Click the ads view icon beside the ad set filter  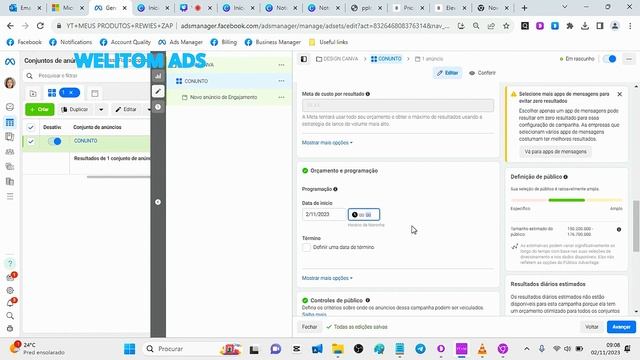(x=95, y=93)
